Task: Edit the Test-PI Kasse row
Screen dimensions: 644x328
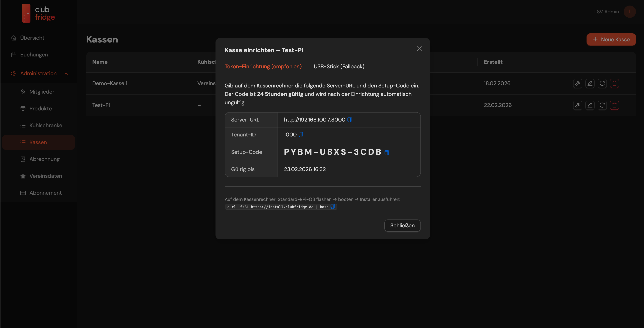Action: pyautogui.click(x=590, y=105)
